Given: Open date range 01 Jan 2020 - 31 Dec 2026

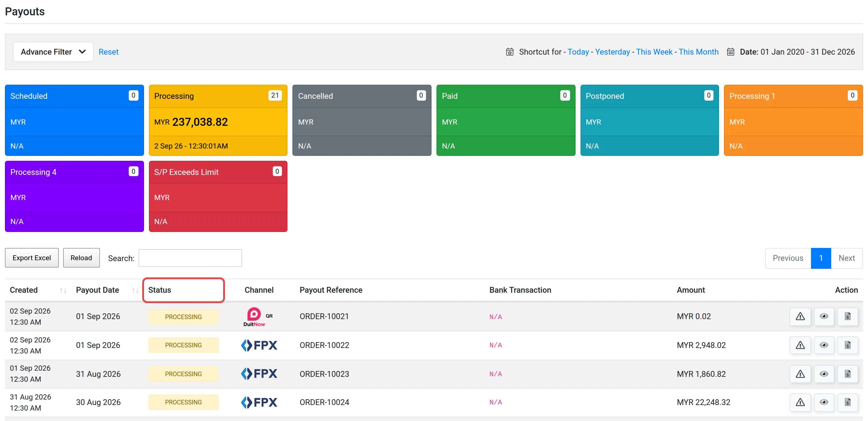Looking at the screenshot, I should click(x=797, y=52).
